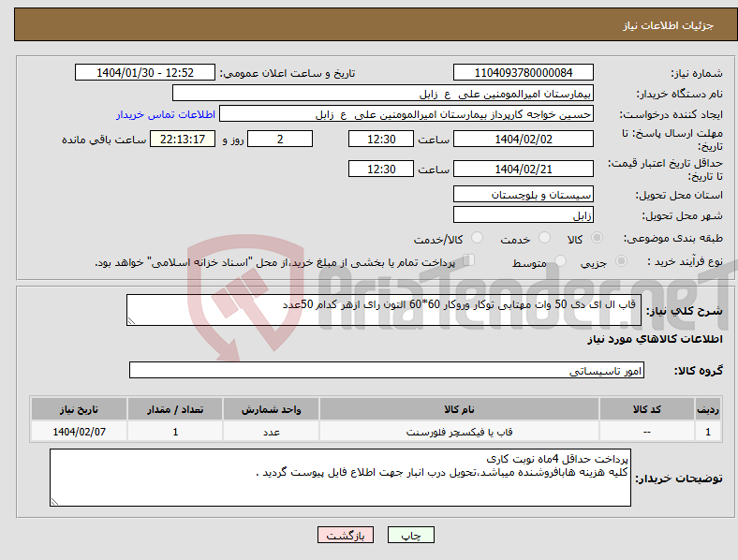
Task: Click the announcement date field 1404/01/30 - 12:52
Action: 145,72
